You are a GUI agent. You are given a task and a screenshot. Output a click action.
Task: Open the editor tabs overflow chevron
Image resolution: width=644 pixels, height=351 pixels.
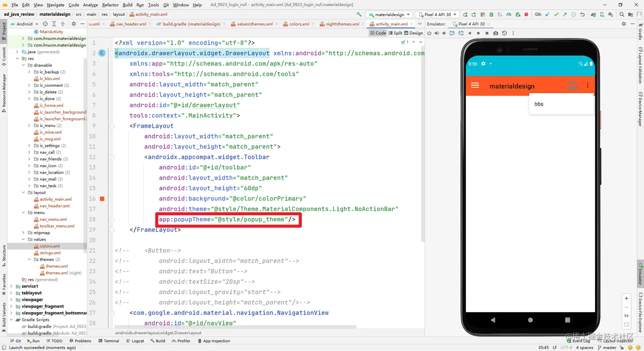tap(420, 24)
